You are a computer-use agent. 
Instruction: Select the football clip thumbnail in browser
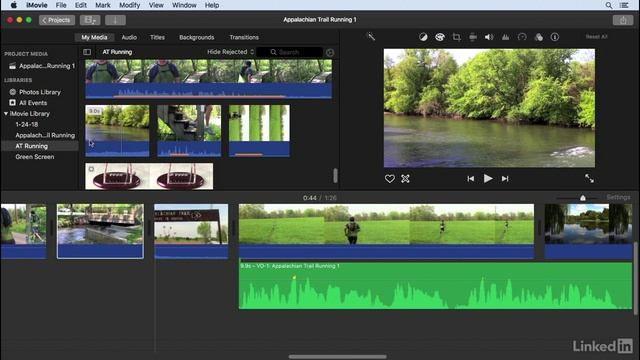(x=149, y=176)
